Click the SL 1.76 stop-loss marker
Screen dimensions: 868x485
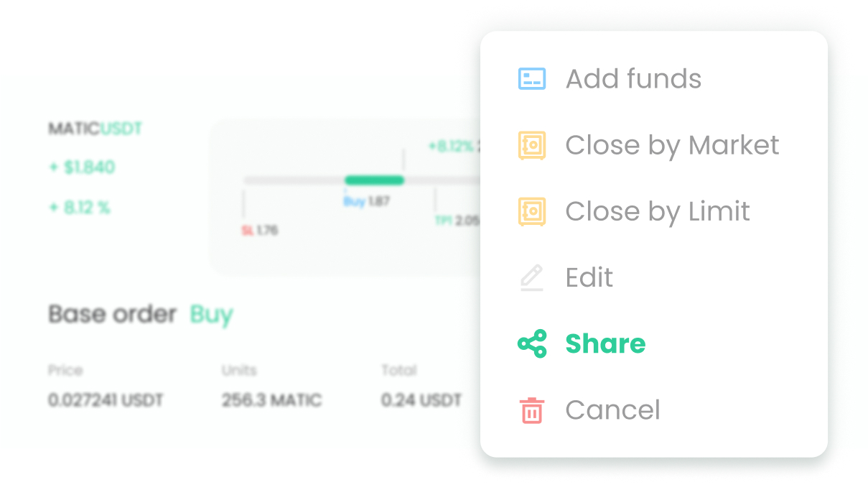pyautogui.click(x=259, y=231)
